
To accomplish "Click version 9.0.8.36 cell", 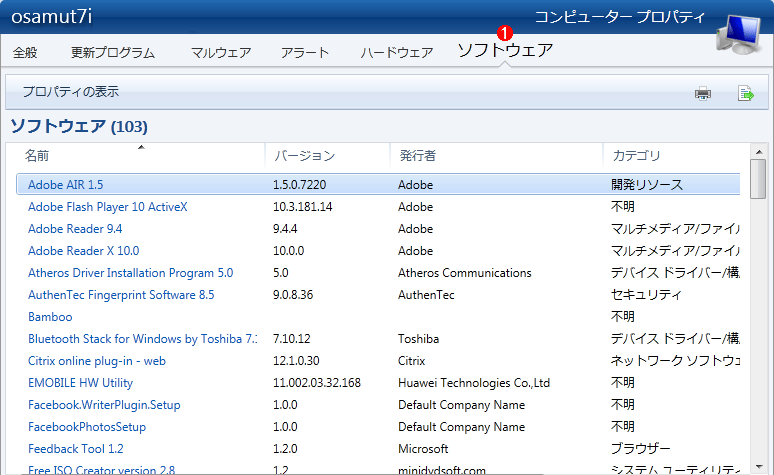I will pyautogui.click(x=293, y=295).
